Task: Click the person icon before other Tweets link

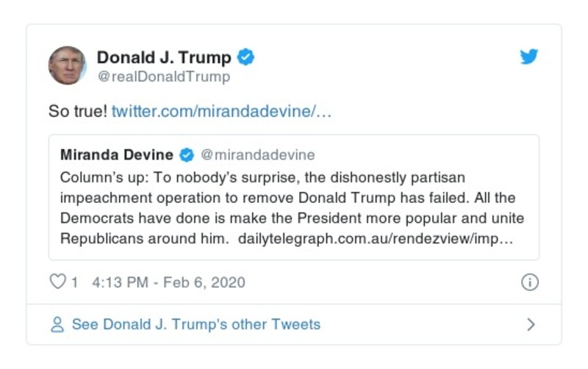Action: click(57, 324)
